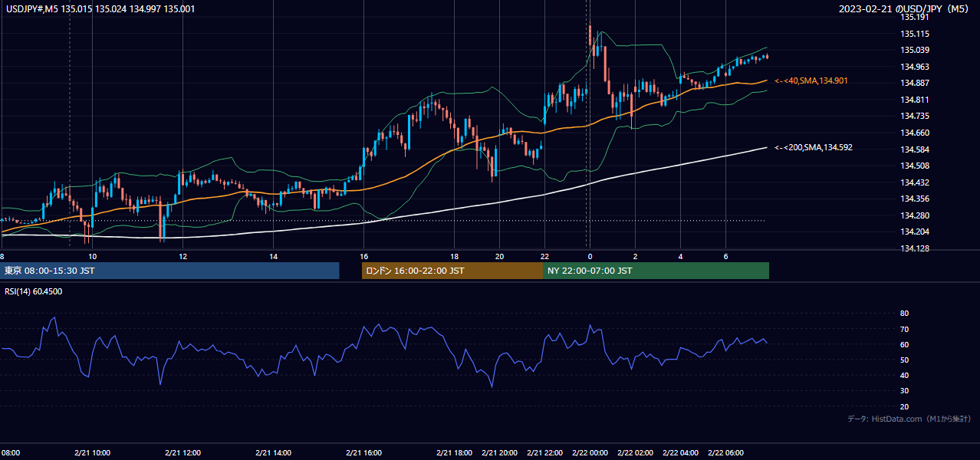Click price axis label 134.128

point(915,248)
